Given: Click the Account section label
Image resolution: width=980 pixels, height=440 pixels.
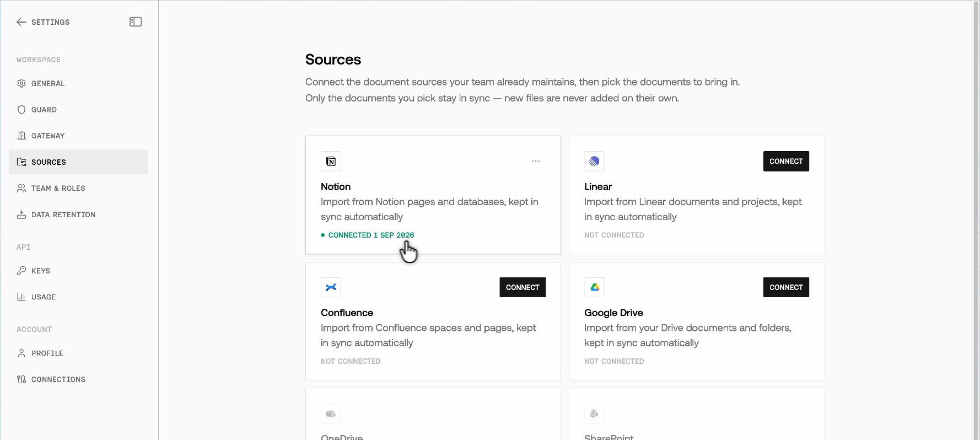Looking at the screenshot, I should tap(34, 329).
